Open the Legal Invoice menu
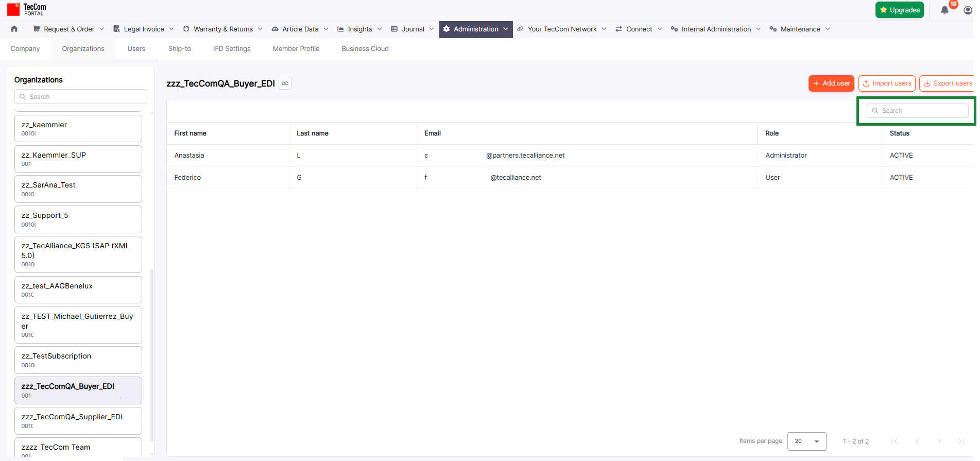The height and width of the screenshot is (461, 980). click(144, 29)
